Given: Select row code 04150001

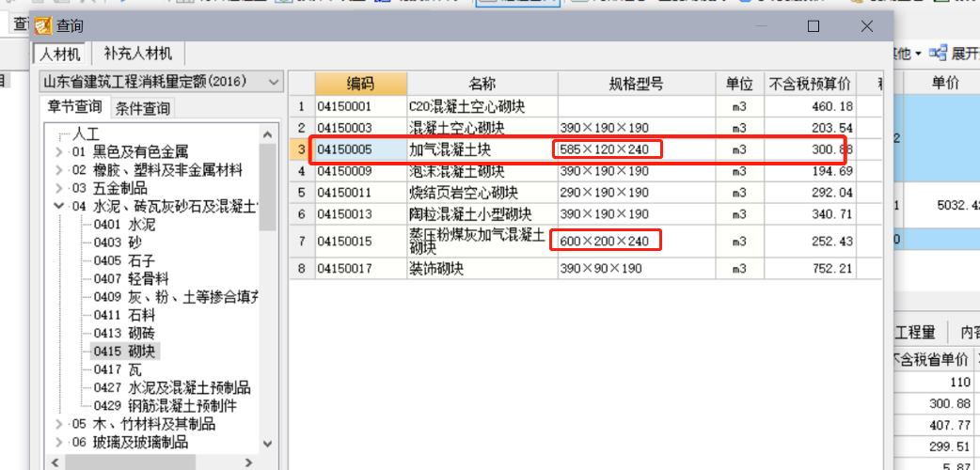Looking at the screenshot, I should (360, 106).
